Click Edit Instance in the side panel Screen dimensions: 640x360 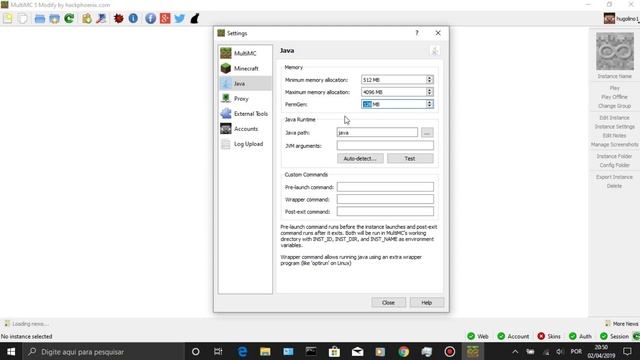[x=614, y=118]
